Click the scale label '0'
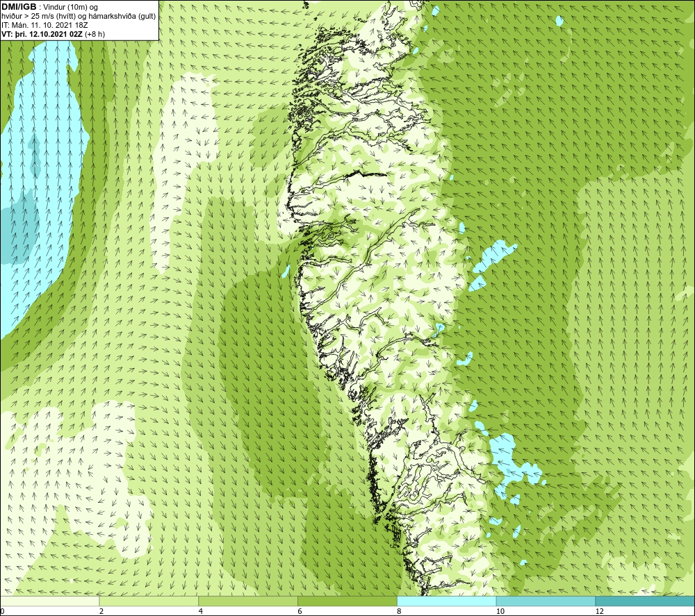The image size is (695, 616). [2, 612]
